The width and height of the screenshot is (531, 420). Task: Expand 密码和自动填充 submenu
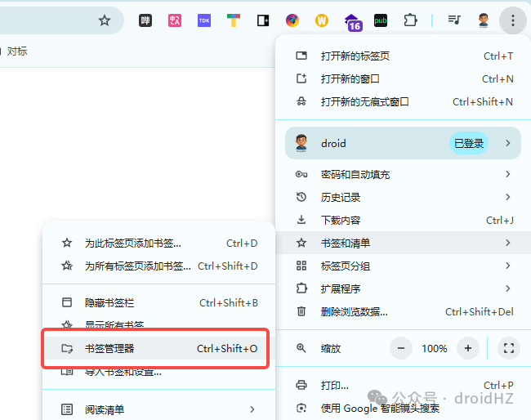(x=404, y=174)
